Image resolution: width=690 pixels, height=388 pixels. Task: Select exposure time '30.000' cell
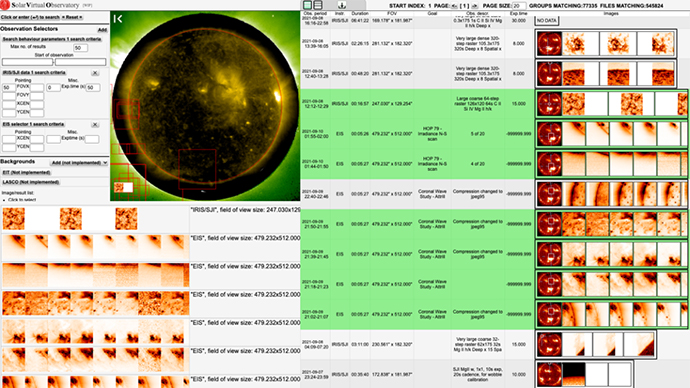[519, 21]
